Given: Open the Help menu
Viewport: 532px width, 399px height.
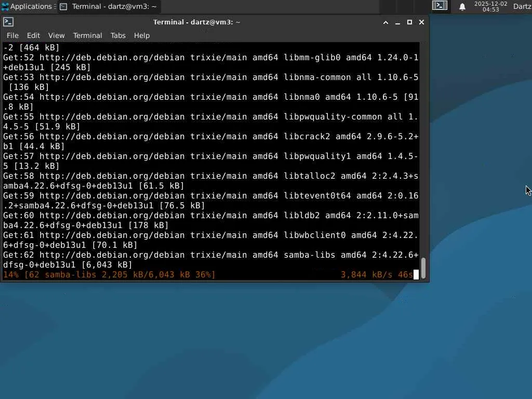Looking at the screenshot, I should [x=141, y=36].
